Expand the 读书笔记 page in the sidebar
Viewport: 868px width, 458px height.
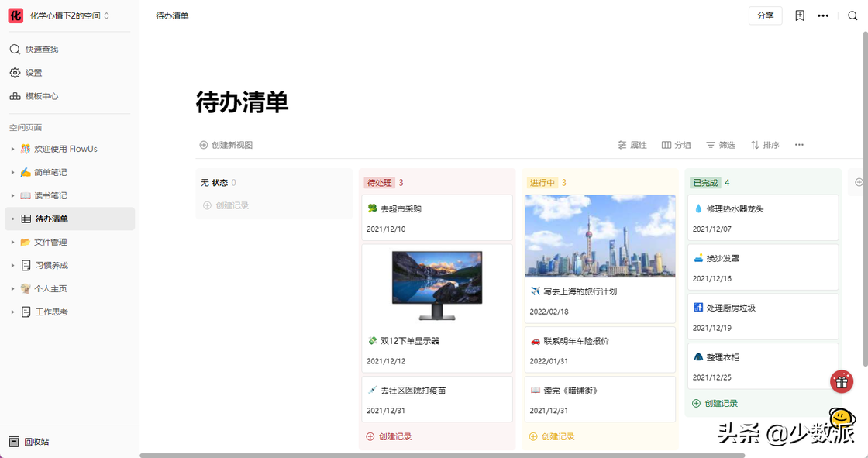click(13, 195)
